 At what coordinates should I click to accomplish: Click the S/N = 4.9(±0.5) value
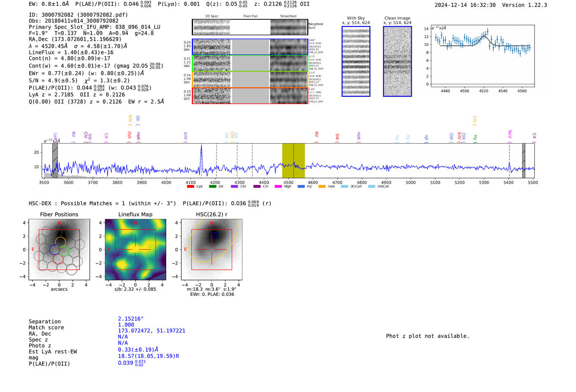pyautogui.click(x=53, y=81)
